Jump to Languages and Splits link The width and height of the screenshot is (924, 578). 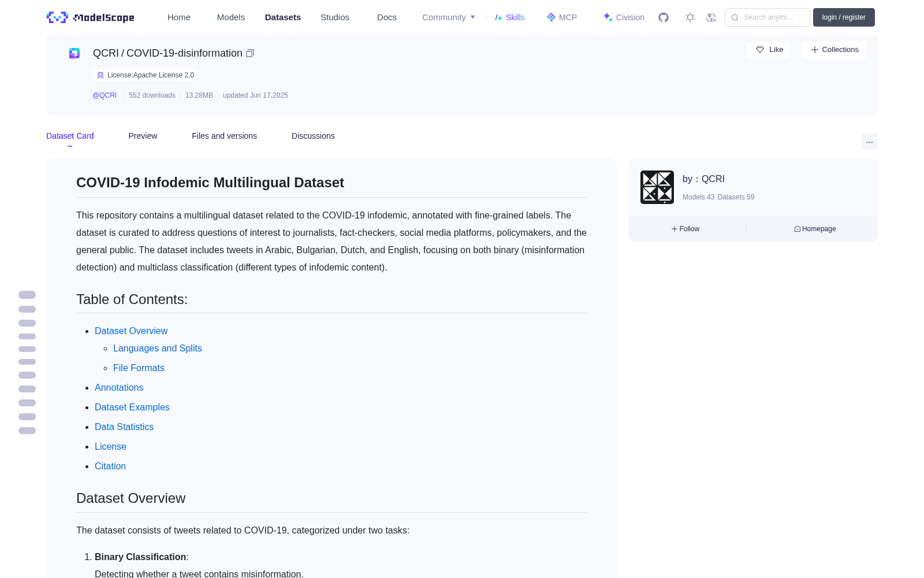click(x=158, y=348)
